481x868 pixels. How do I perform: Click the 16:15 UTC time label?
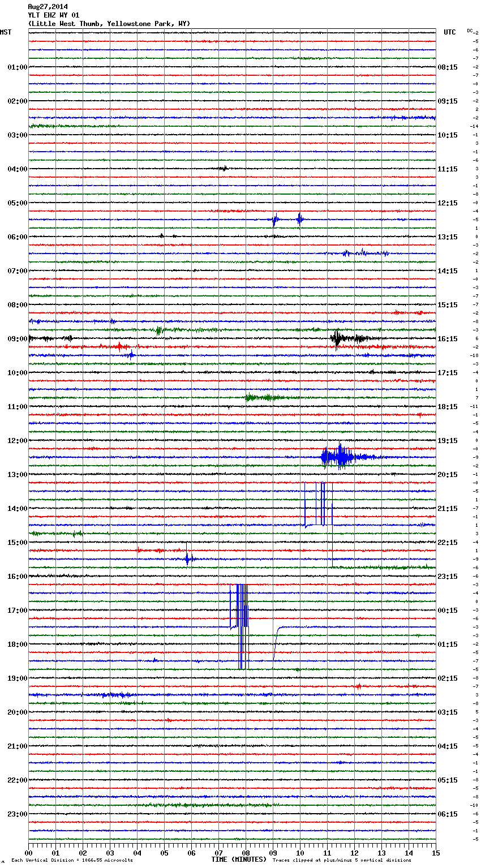pyautogui.click(x=448, y=339)
